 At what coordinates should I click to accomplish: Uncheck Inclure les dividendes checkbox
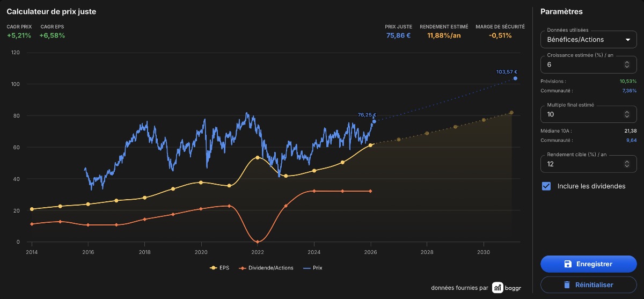[x=546, y=186]
